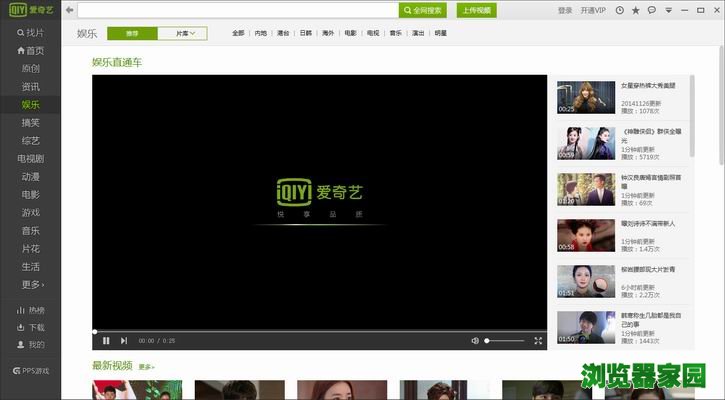
Task: Skip to the next video in player
Action: pyautogui.click(x=124, y=341)
